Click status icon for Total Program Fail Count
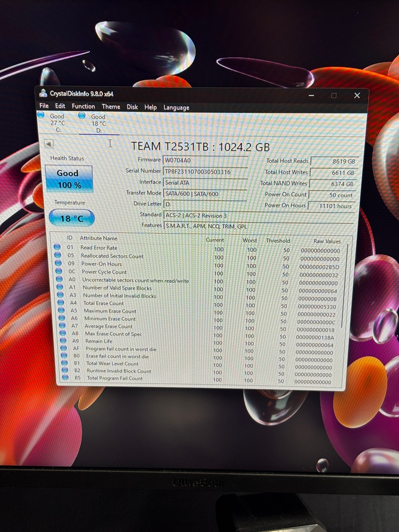399x532 pixels. pyautogui.click(x=66, y=378)
